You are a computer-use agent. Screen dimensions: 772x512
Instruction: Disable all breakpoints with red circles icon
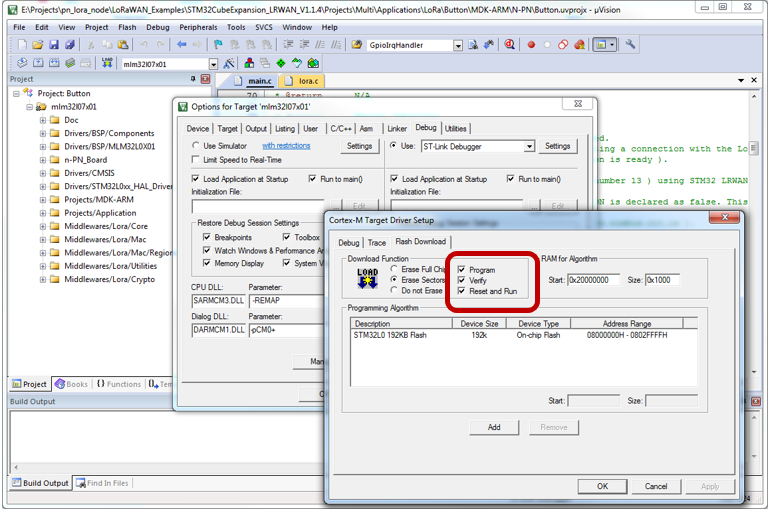(563, 45)
